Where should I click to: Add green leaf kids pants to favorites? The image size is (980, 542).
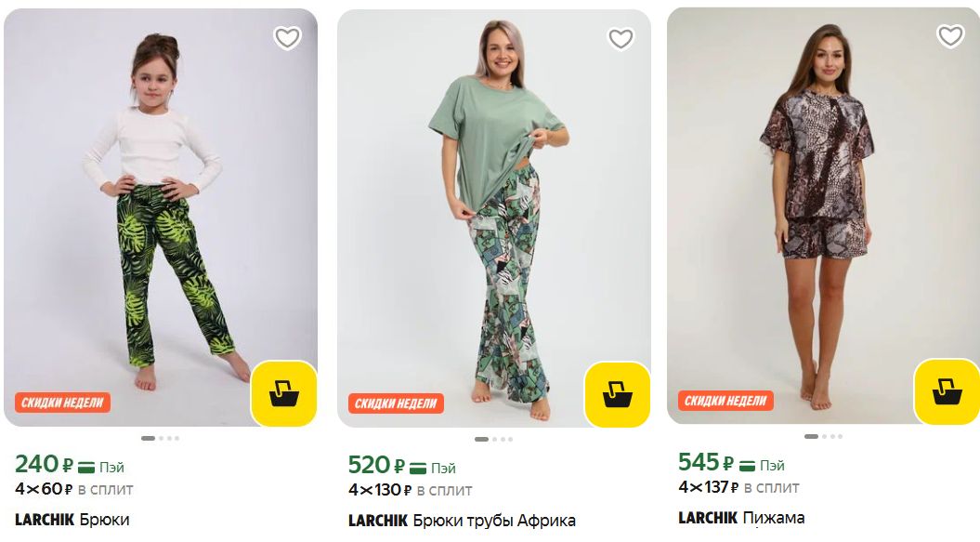288,38
